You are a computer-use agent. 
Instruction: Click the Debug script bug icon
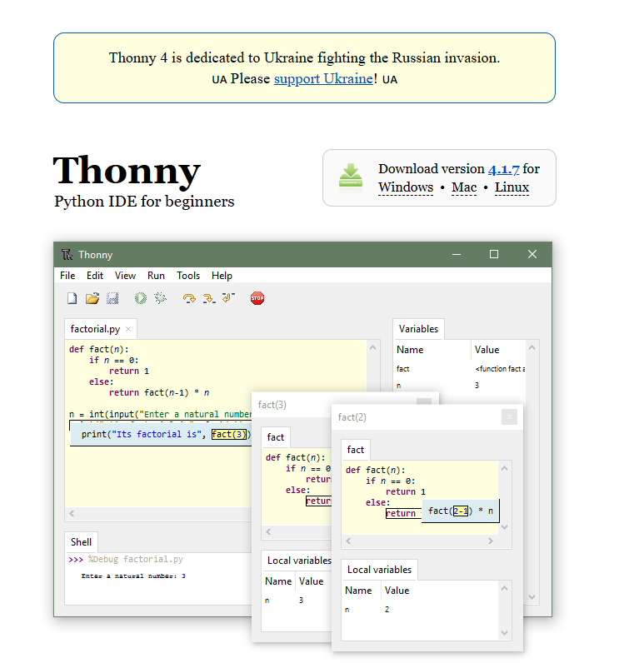(x=161, y=298)
